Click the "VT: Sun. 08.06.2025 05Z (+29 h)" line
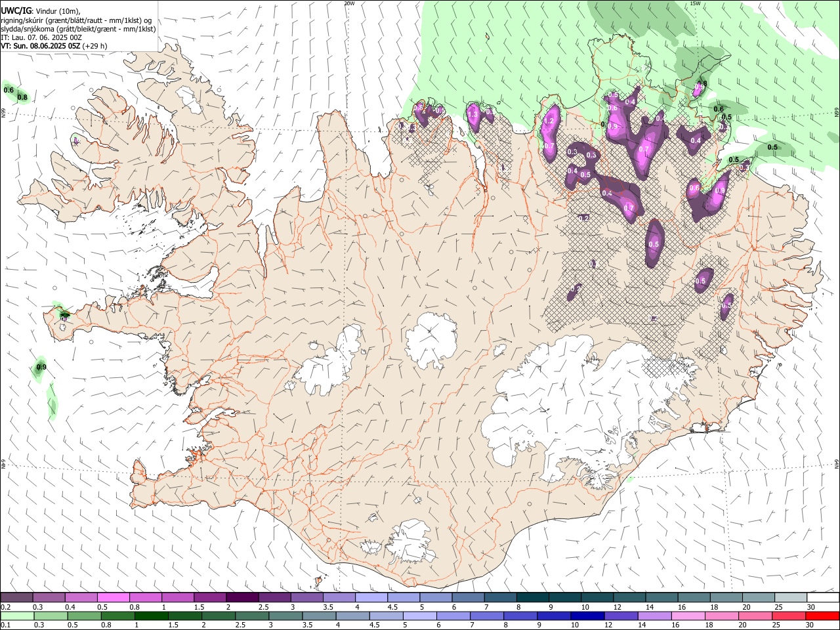This screenshot has width=840, height=630. tap(54, 46)
